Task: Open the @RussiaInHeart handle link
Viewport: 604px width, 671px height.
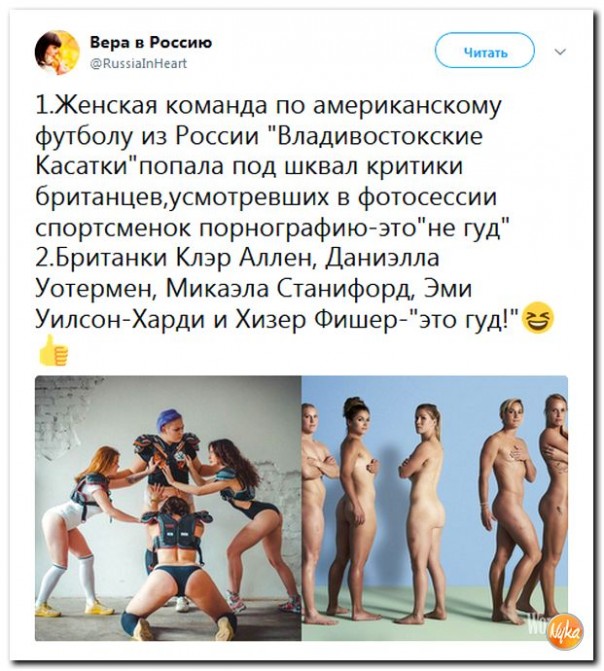Action: pos(139,63)
